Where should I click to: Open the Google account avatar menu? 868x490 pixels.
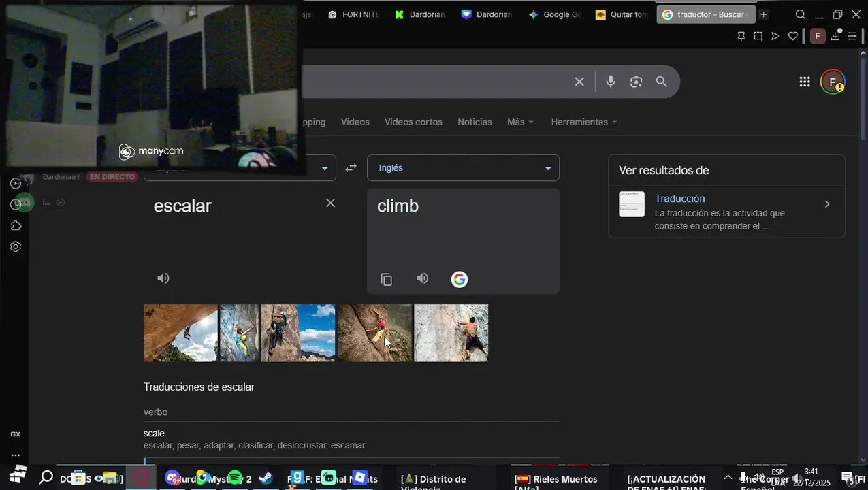832,82
